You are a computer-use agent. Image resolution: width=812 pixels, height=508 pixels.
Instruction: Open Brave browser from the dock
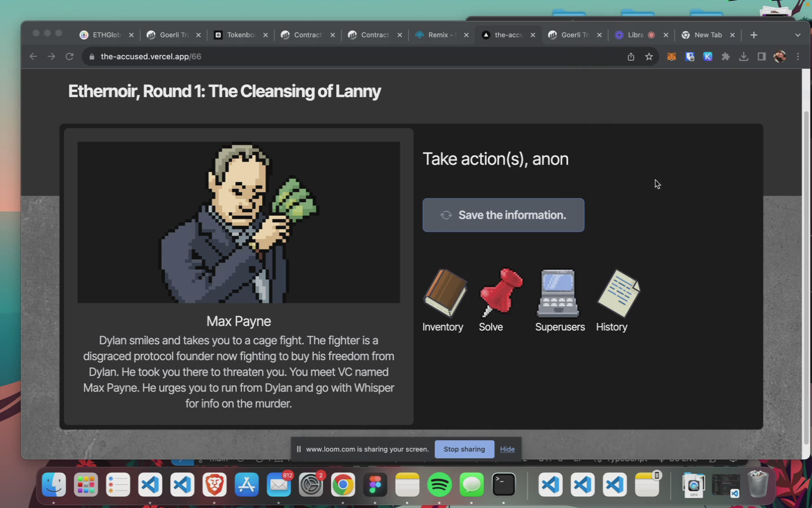coord(214,485)
